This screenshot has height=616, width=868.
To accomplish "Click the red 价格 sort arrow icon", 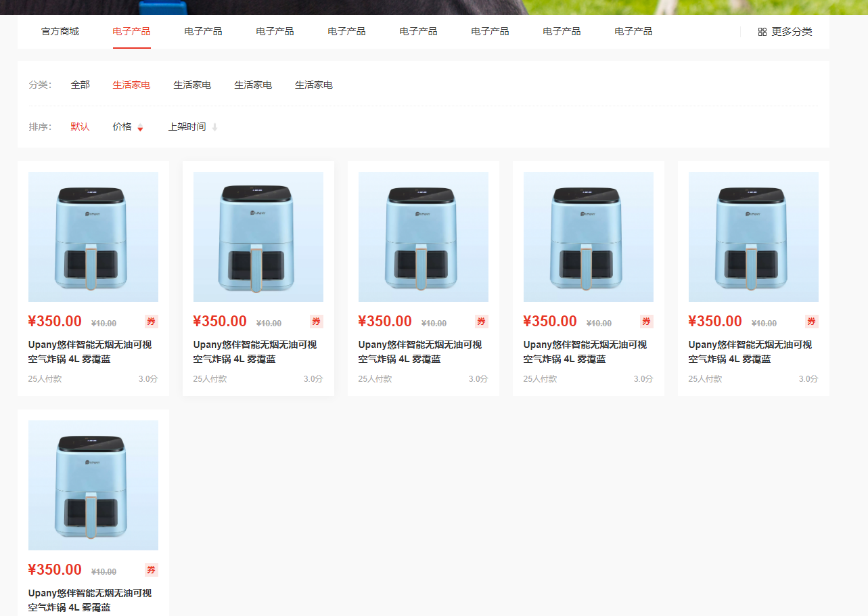I will (x=140, y=127).
